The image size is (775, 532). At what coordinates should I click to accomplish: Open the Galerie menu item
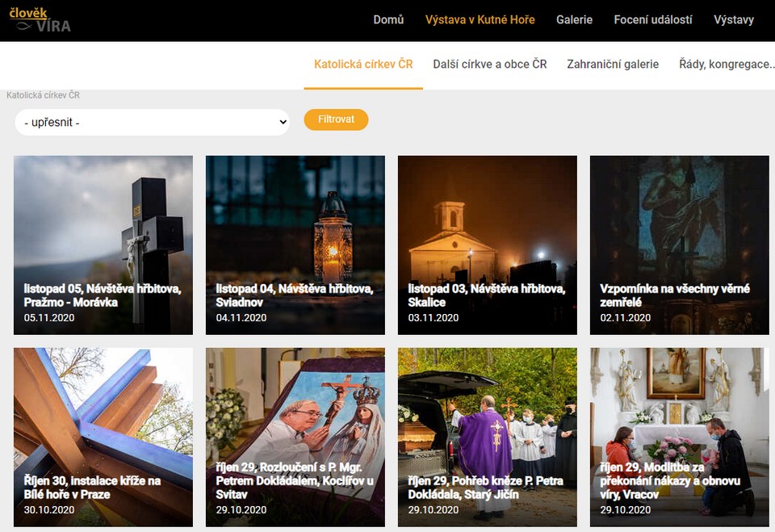pos(574,19)
